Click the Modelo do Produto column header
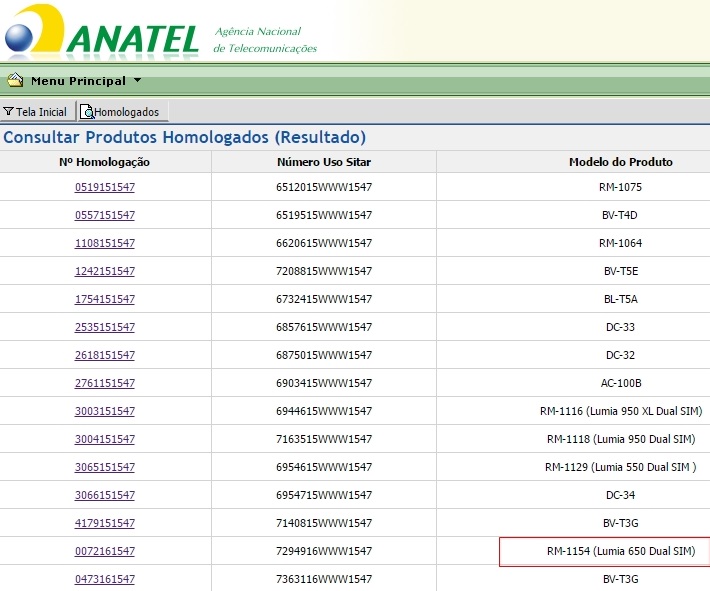710x591 pixels. (621, 162)
